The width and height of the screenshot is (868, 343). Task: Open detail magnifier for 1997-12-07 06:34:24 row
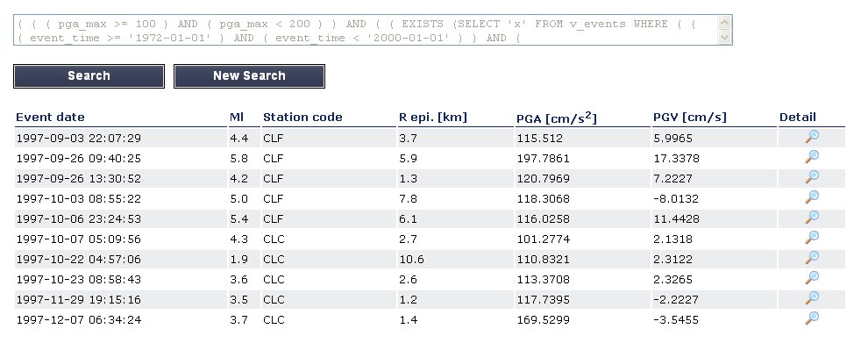click(812, 318)
